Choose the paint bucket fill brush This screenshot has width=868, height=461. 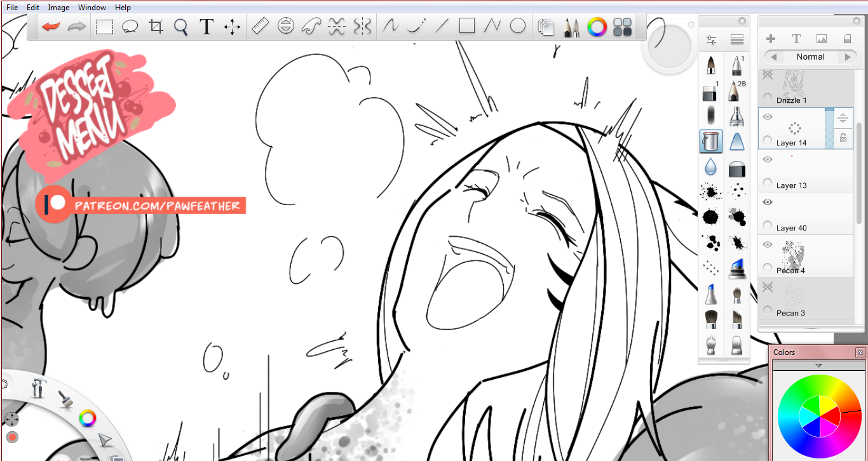(711, 141)
